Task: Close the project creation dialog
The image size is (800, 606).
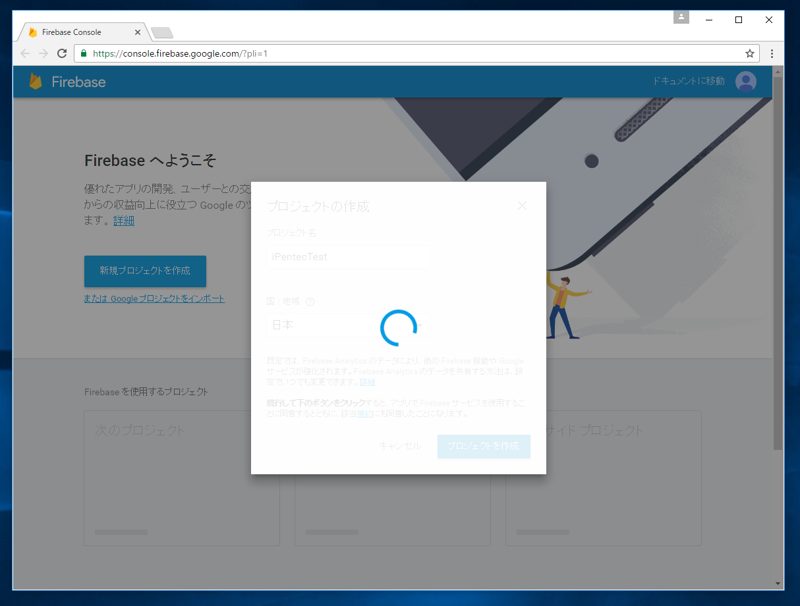Action: point(522,206)
